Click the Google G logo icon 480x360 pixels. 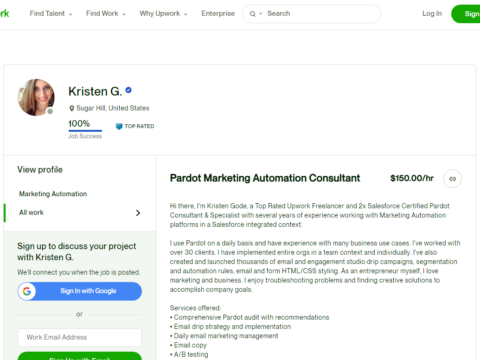(x=27, y=291)
